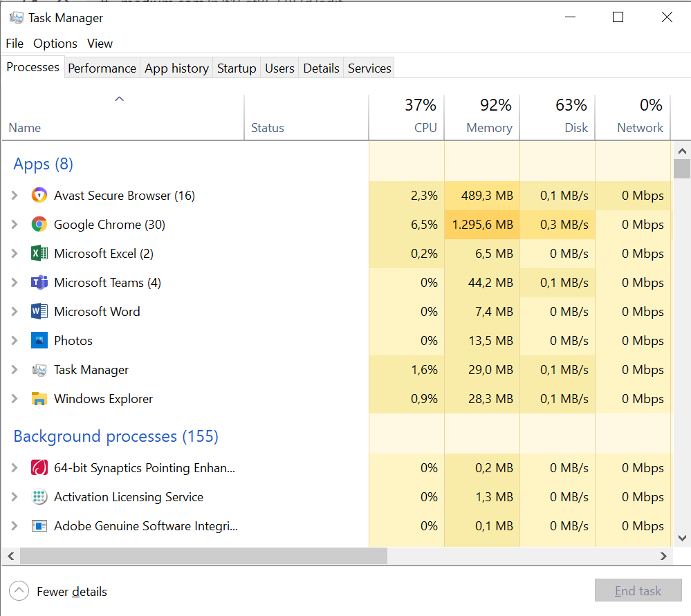Screen dimensions: 691x616
Task: Click the vertical scrollbar thumb
Action: [x=682, y=169]
